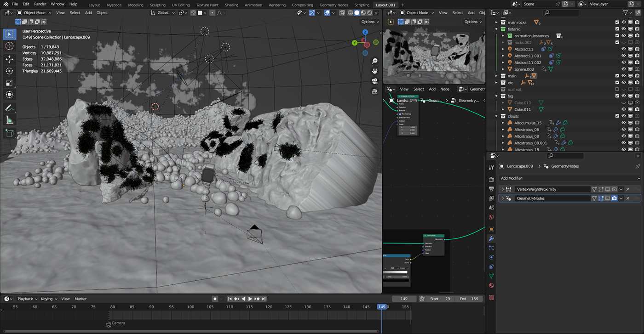Select the Annotate pencil tool
Image resolution: width=644 pixels, height=334 pixels.
9,108
